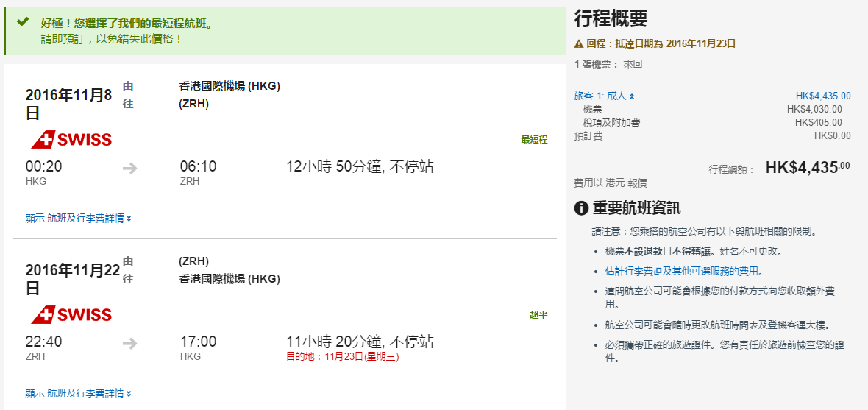
Task: Expand 顯示 航班及行李費詳情 for the outbound flight
Action: point(78,218)
